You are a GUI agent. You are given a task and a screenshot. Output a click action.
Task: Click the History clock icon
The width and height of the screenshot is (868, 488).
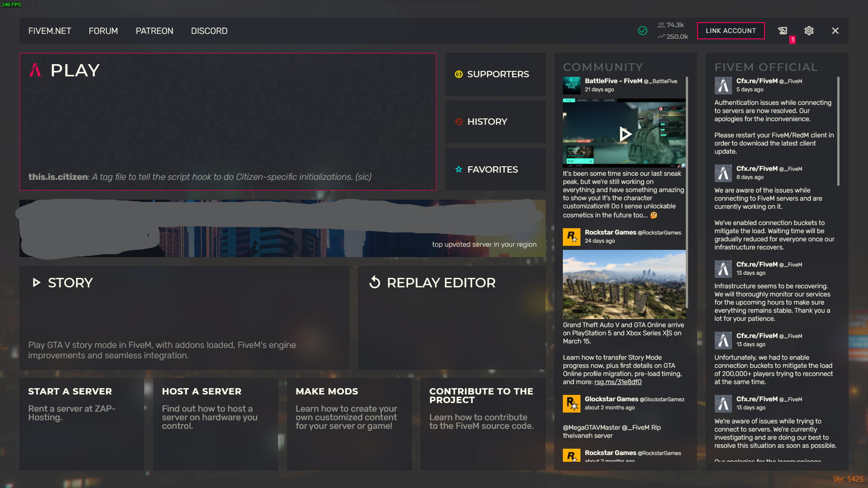point(459,122)
